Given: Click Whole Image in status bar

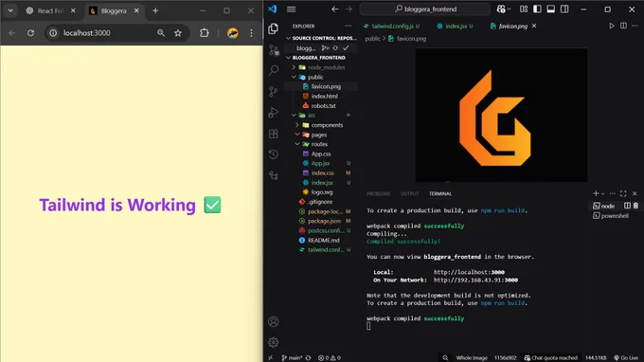Looking at the screenshot, I should 472,358.
